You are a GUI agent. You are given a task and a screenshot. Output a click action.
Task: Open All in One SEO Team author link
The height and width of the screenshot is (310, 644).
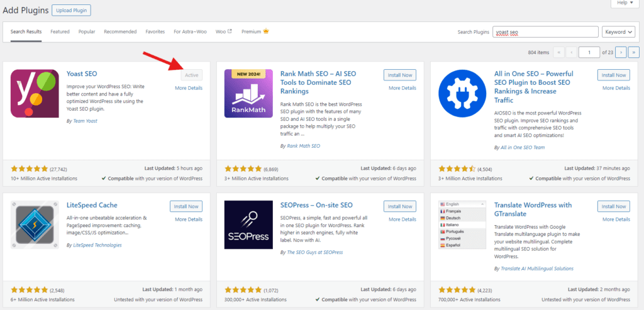tap(523, 147)
